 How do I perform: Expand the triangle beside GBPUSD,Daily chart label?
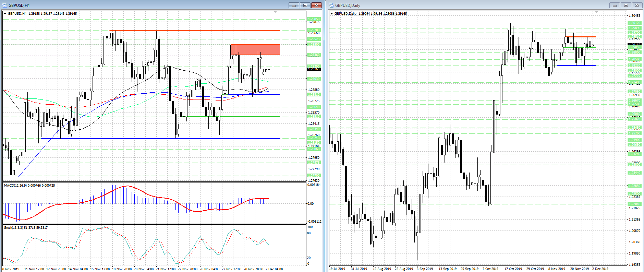(x=331, y=14)
